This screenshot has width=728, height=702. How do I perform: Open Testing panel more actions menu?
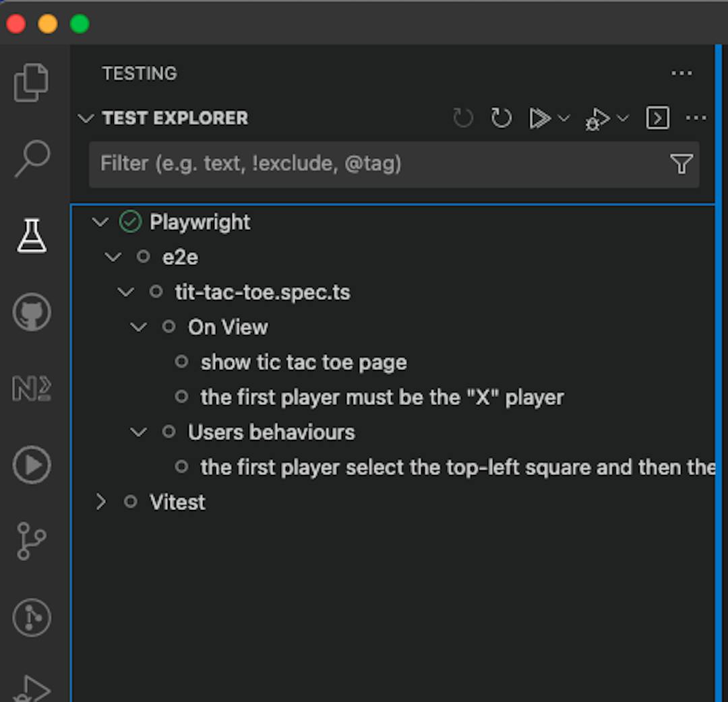point(681,73)
